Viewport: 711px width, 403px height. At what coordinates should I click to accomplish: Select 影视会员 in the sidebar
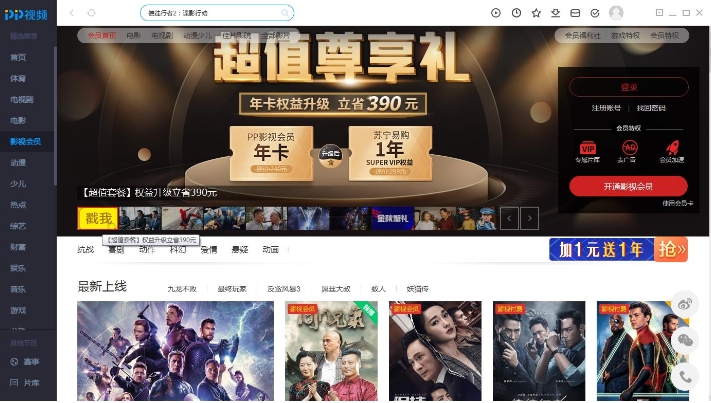(25, 141)
